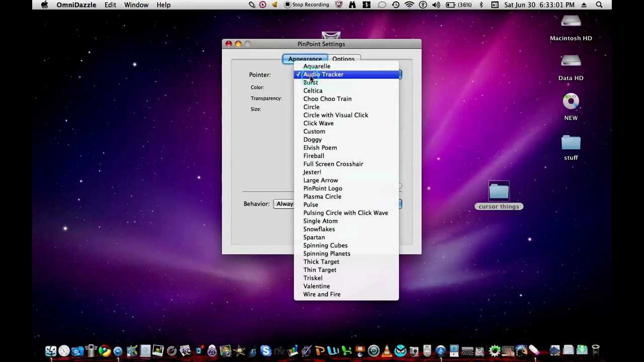Pick the plain Circle pointer entry
This screenshot has height=362, width=644.
tap(346, 107)
